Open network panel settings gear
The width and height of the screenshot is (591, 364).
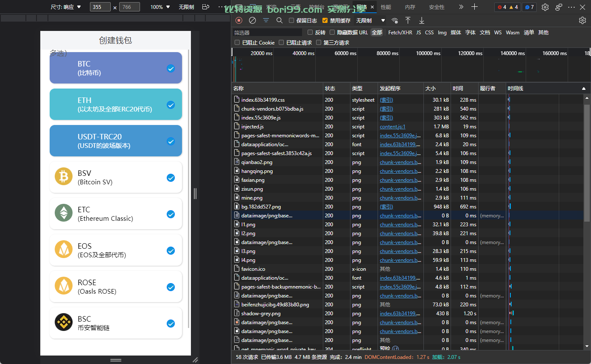583,20
